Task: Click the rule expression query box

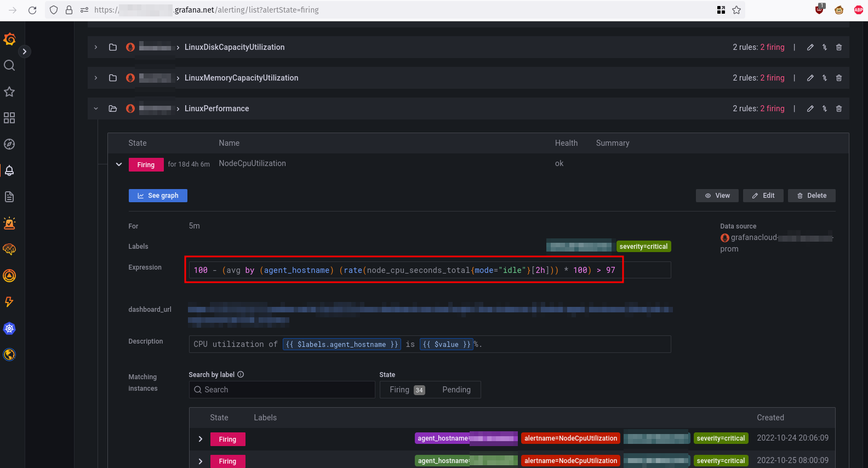Action: pyautogui.click(x=430, y=270)
